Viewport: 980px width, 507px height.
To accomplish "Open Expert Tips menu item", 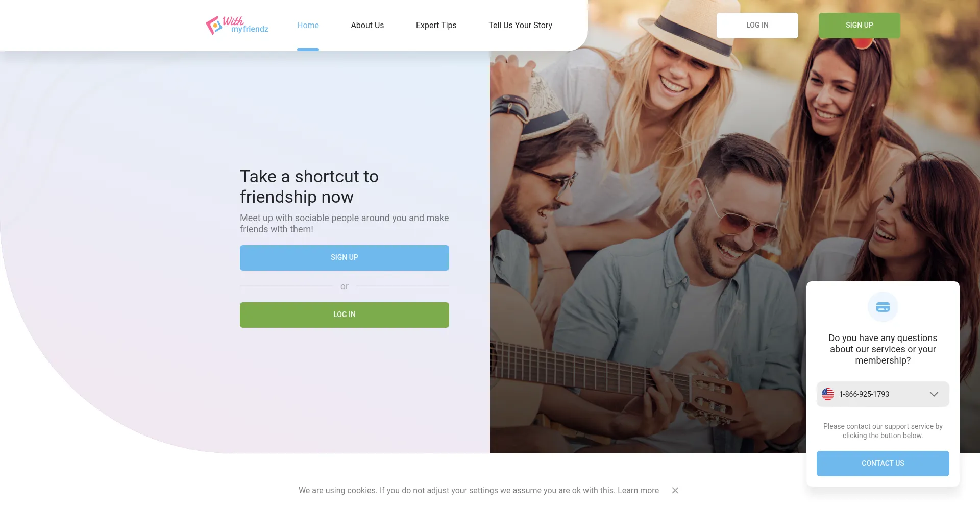I will click(436, 26).
